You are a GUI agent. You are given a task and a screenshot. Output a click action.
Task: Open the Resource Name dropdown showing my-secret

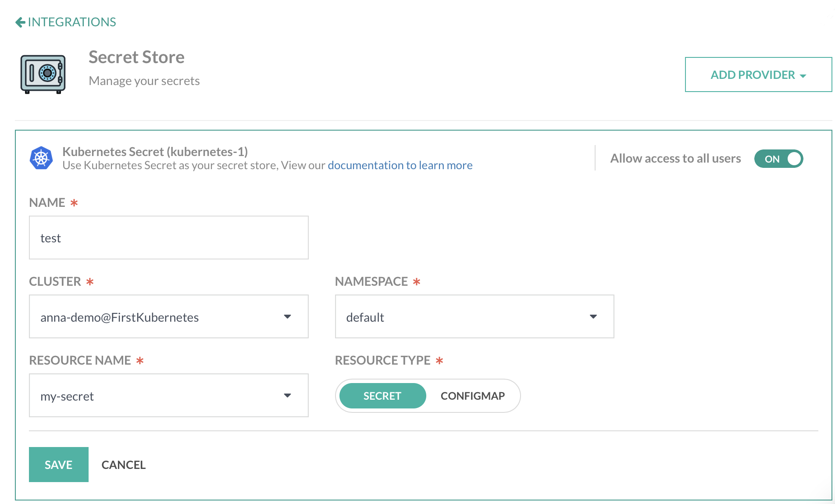(168, 395)
